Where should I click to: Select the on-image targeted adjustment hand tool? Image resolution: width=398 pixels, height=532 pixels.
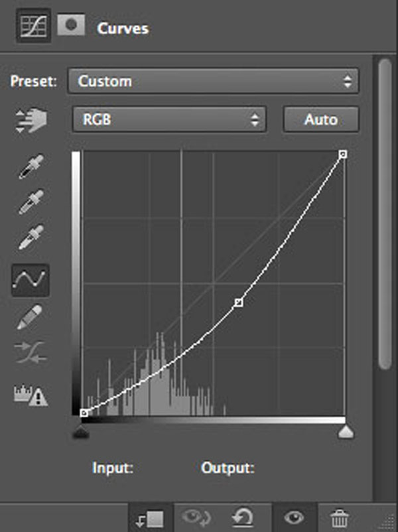[31, 120]
